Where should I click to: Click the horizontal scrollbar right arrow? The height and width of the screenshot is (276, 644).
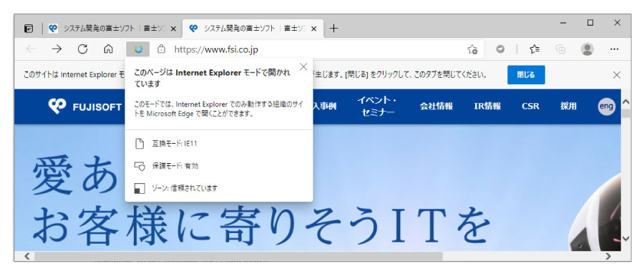pos(608,256)
